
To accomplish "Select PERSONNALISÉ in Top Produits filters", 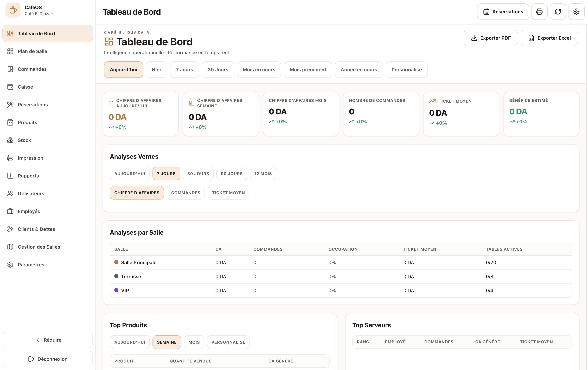I will click(x=228, y=342).
